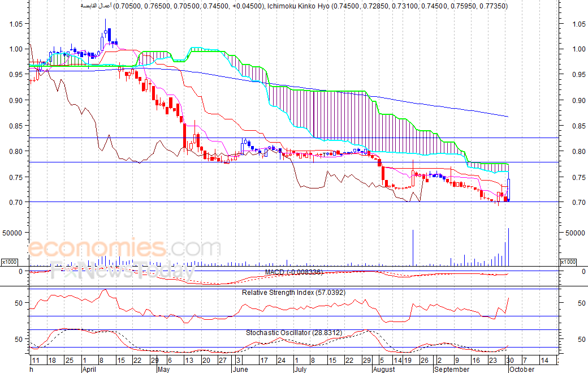588x373 pixels.
Task: Click date label 18 on time axis
Action: click(52, 360)
